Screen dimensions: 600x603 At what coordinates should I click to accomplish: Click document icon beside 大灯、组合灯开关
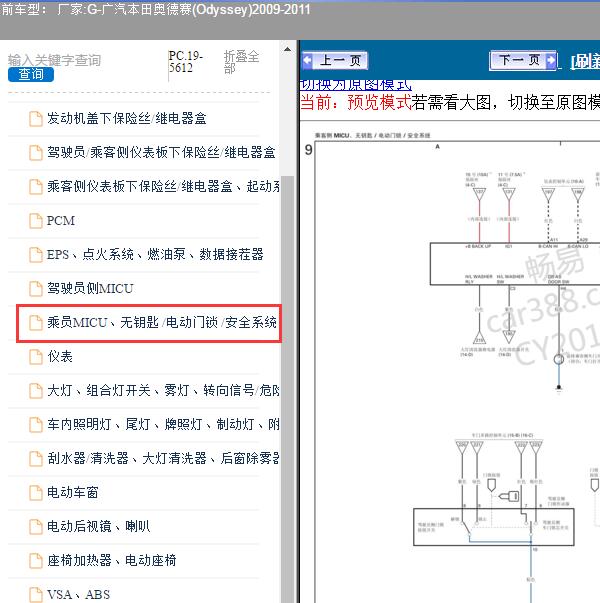pyautogui.click(x=36, y=391)
